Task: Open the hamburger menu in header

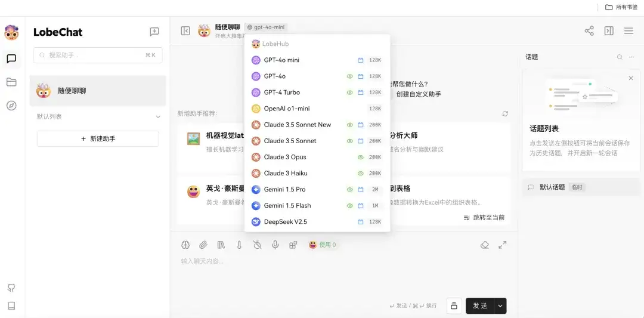Action: tap(628, 31)
